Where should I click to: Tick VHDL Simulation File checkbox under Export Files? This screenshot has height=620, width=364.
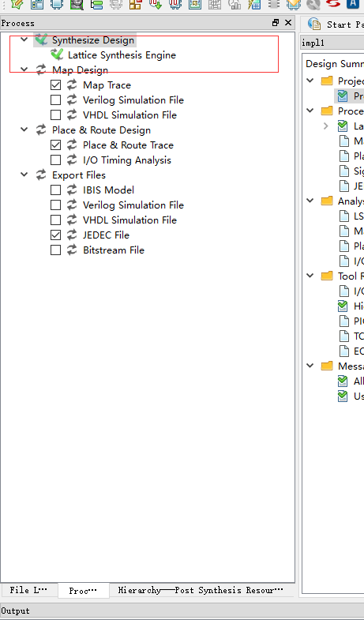56,220
